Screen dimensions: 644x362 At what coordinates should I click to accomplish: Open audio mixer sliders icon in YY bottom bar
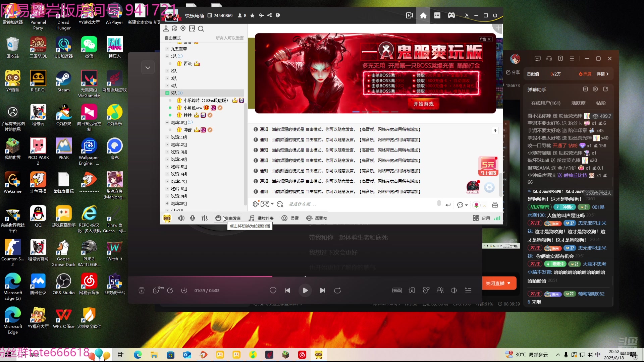coord(204,218)
